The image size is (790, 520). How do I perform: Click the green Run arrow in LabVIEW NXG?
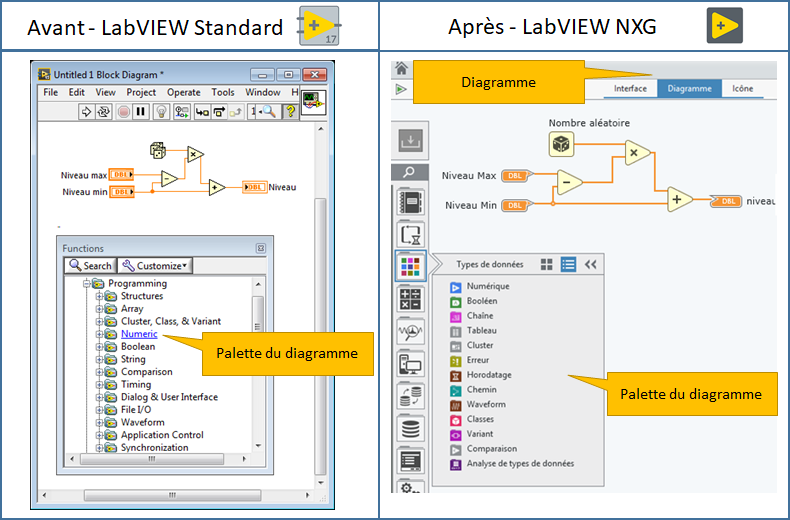(x=401, y=89)
